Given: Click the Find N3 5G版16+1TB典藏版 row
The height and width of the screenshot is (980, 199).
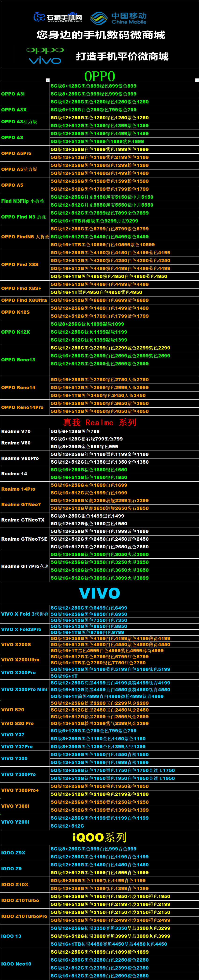Looking at the screenshot, I should [x=124, y=221].
